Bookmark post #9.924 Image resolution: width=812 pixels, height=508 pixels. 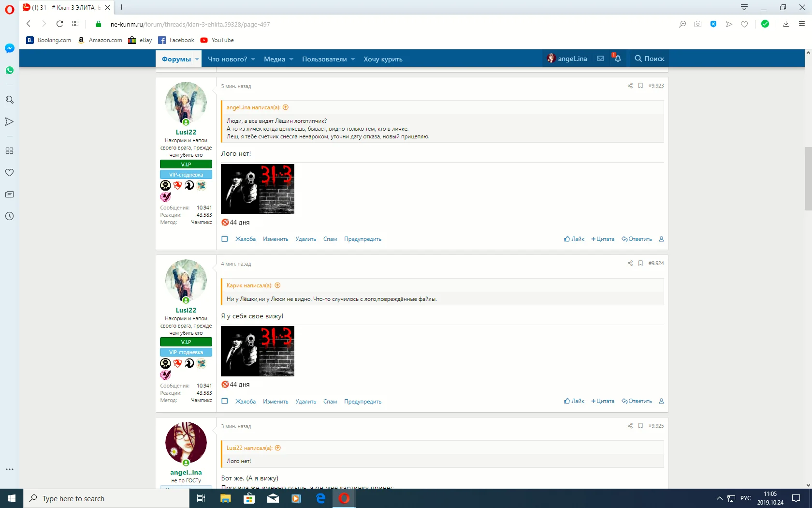(640, 263)
